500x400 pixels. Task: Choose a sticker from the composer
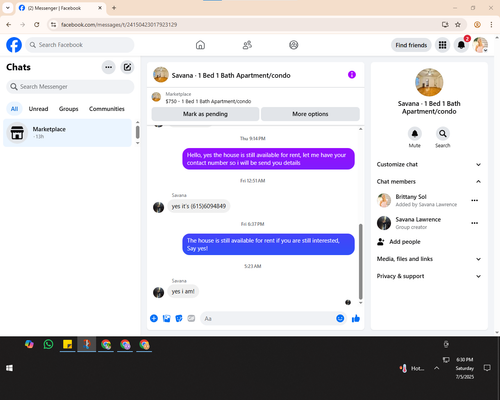[x=179, y=318]
